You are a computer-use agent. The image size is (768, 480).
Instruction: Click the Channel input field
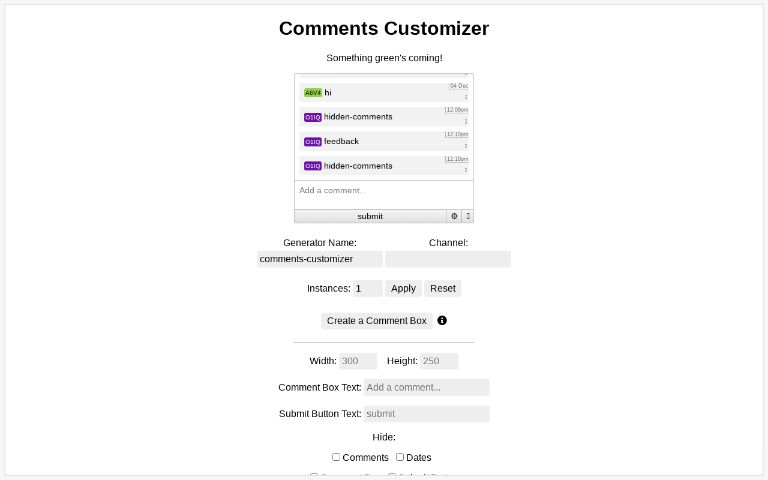click(x=447, y=259)
